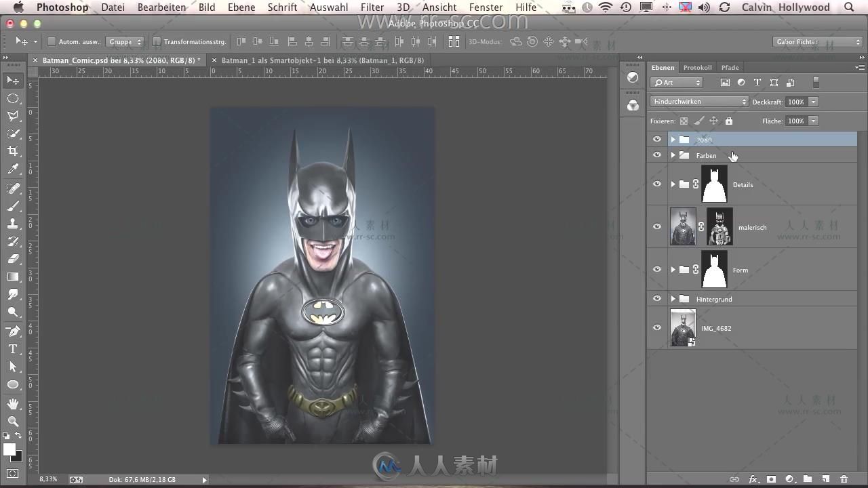
Task: Select the Type tool in toolbox
Action: 13,349
